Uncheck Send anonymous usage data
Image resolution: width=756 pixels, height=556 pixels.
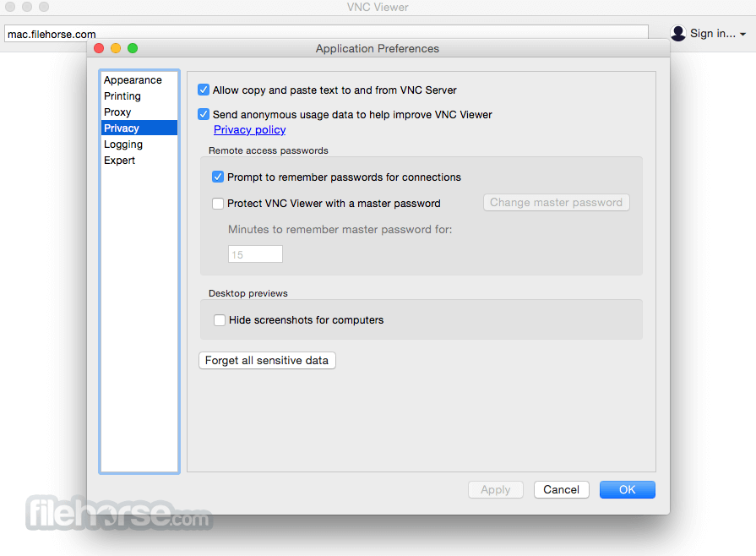pyautogui.click(x=204, y=114)
